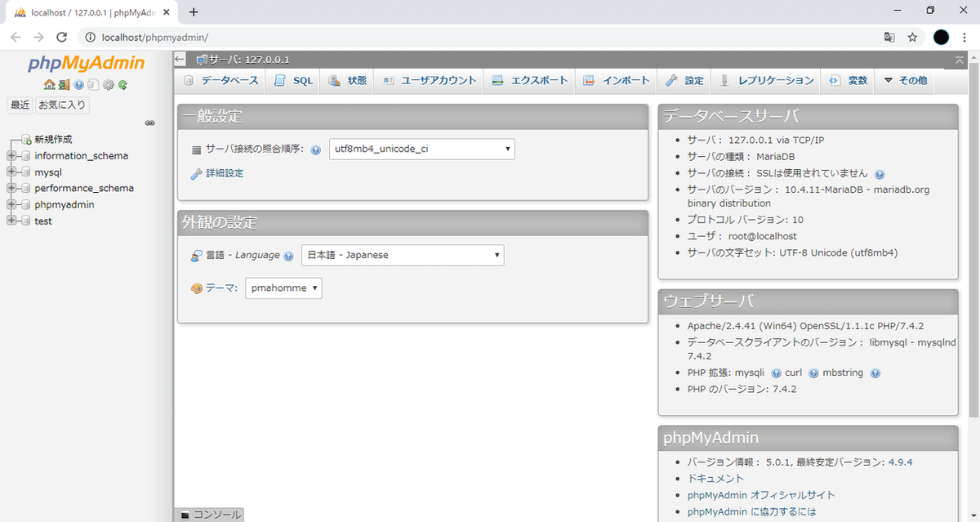Open the コンソール console bar
The image size is (980, 522).
[x=211, y=515]
